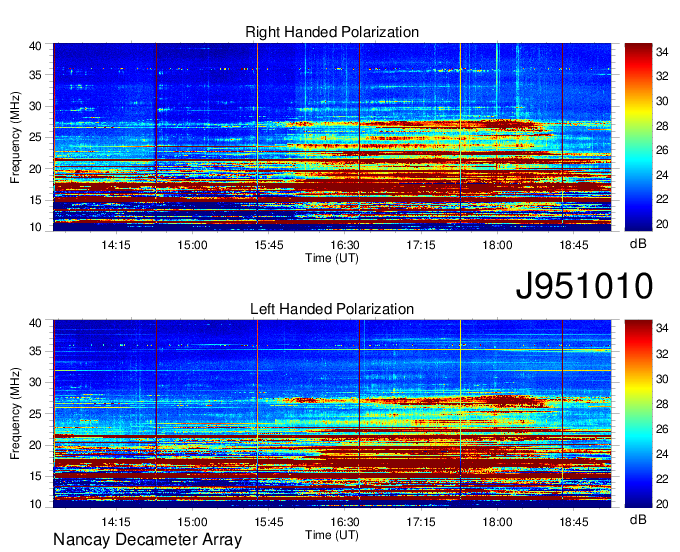Click the color bar beside Left Handed plot
The height and width of the screenshot is (552, 680).
click(638, 414)
